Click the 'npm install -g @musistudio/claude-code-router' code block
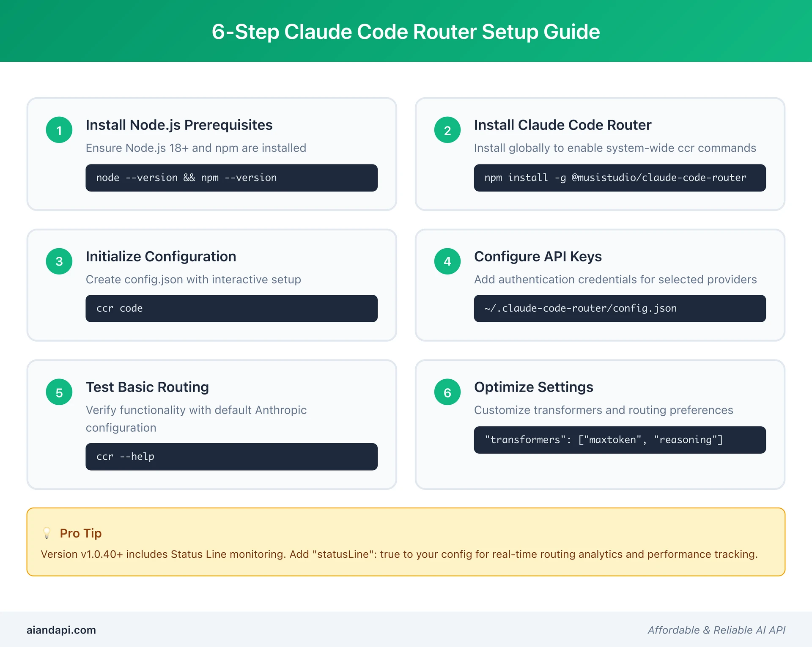 tap(620, 178)
